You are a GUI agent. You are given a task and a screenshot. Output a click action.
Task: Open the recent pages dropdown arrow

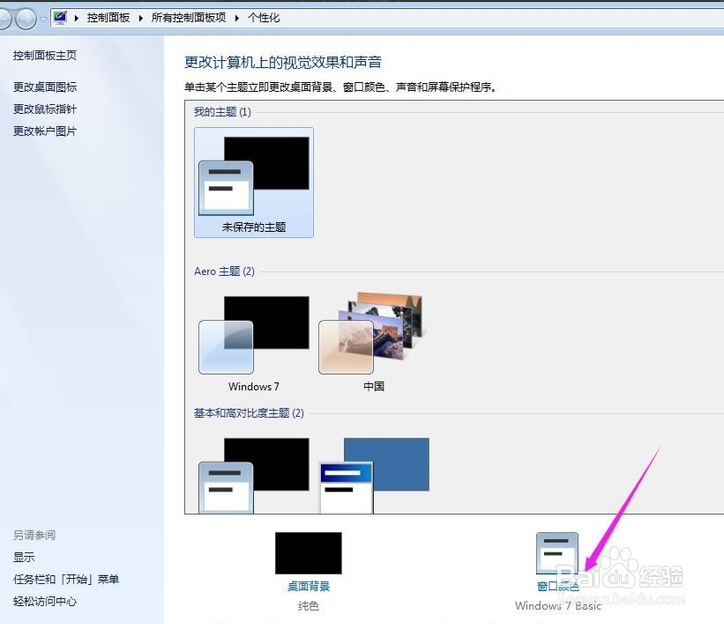click(43, 19)
